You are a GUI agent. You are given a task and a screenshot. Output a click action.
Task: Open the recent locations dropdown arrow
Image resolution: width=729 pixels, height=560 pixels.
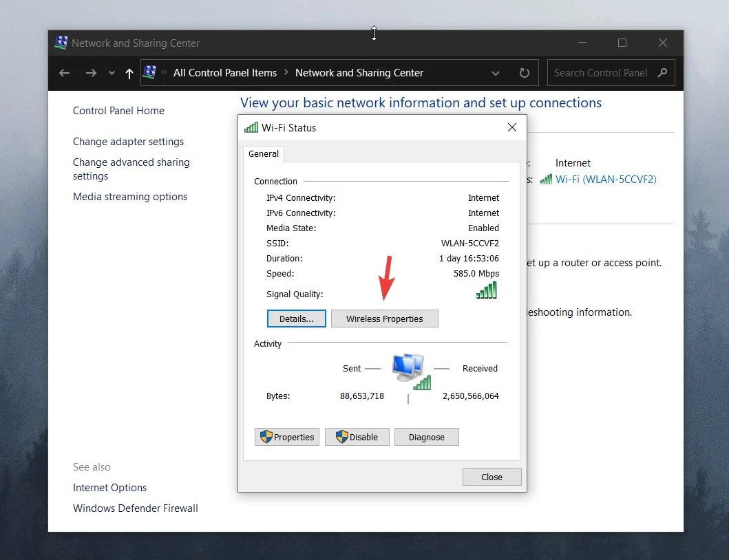(x=112, y=73)
